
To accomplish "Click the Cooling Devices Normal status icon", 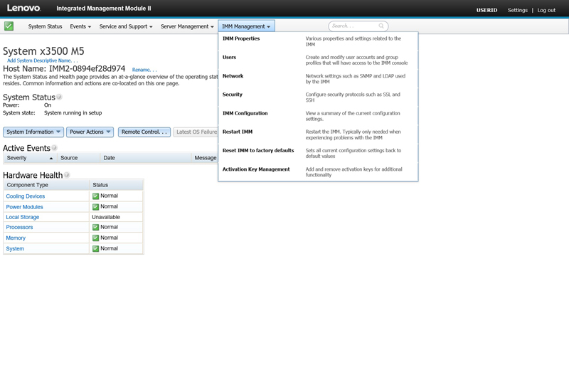I will click(x=95, y=196).
